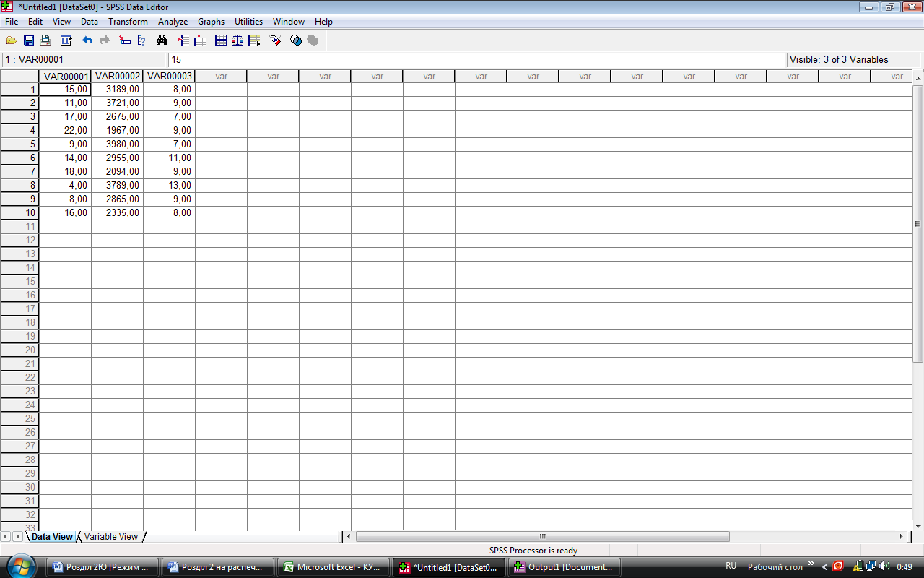924x578 pixels.
Task: Select row 5 header
Action: 19,144
